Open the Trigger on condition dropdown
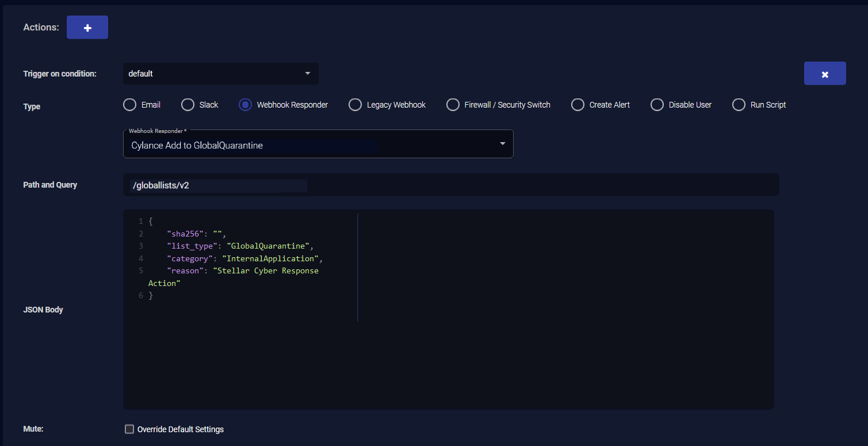Image resolution: width=868 pixels, height=446 pixels. click(x=220, y=74)
